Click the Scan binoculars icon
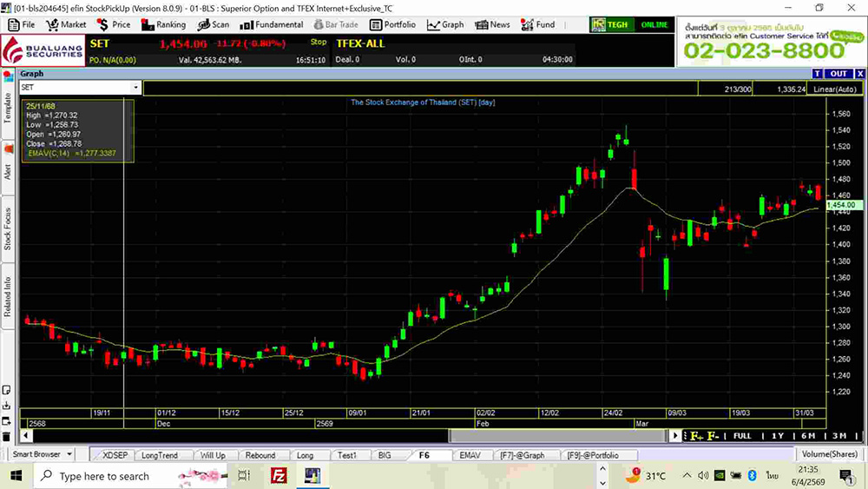Image resolution: width=868 pixels, height=489 pixels. point(203,25)
